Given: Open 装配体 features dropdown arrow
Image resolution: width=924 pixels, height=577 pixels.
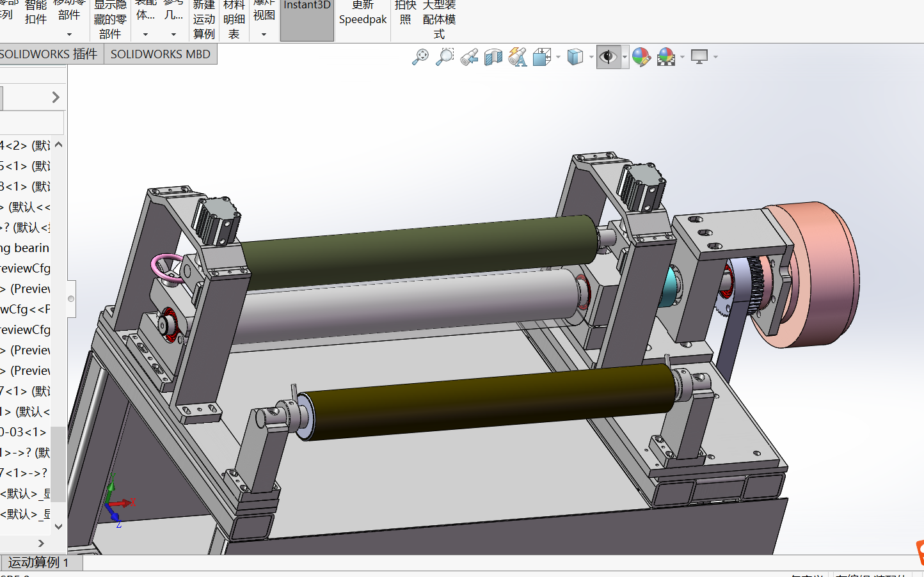Looking at the screenshot, I should click(x=145, y=35).
